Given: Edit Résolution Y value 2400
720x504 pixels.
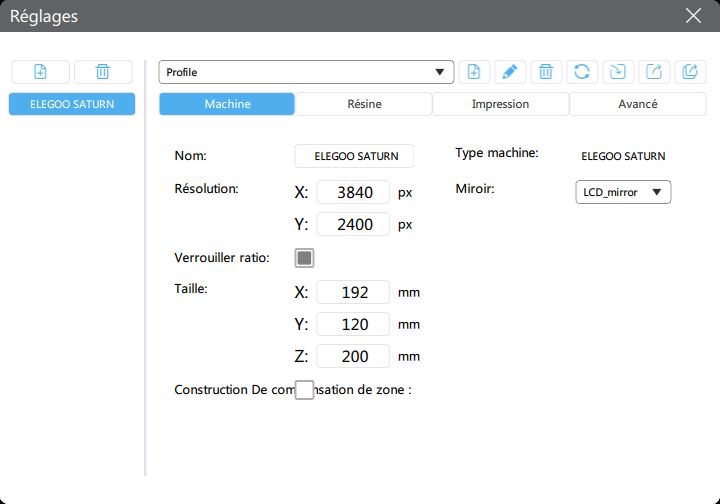Looking at the screenshot, I should point(353,224).
